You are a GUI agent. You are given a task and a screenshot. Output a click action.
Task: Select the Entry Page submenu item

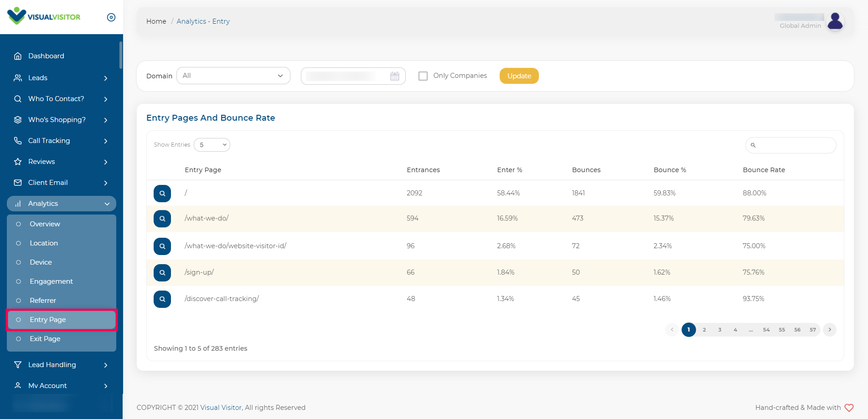pyautogui.click(x=62, y=320)
